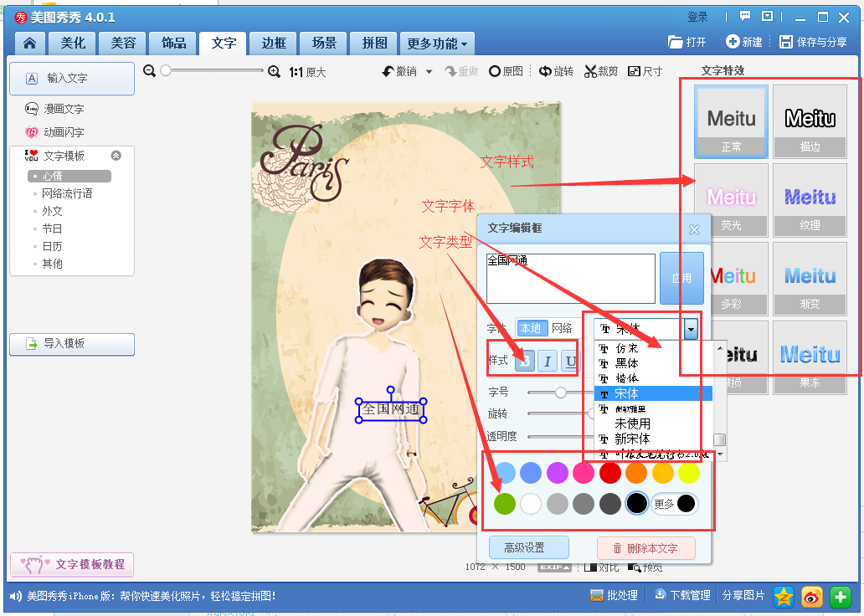Open 下载管理 download manager
Screen dimensions: 864x616
[682, 596]
